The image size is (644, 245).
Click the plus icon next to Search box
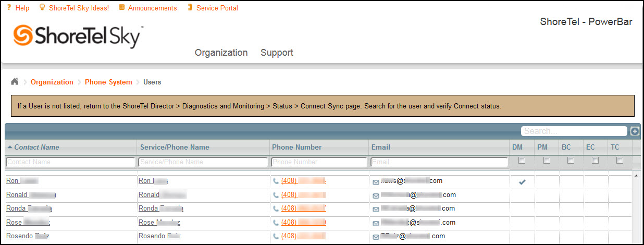click(635, 131)
